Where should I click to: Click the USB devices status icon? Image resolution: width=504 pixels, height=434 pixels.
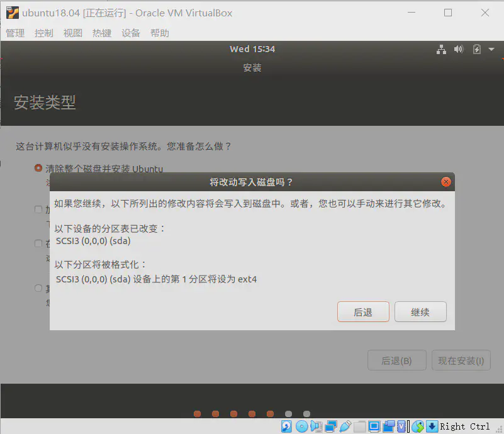click(x=345, y=426)
